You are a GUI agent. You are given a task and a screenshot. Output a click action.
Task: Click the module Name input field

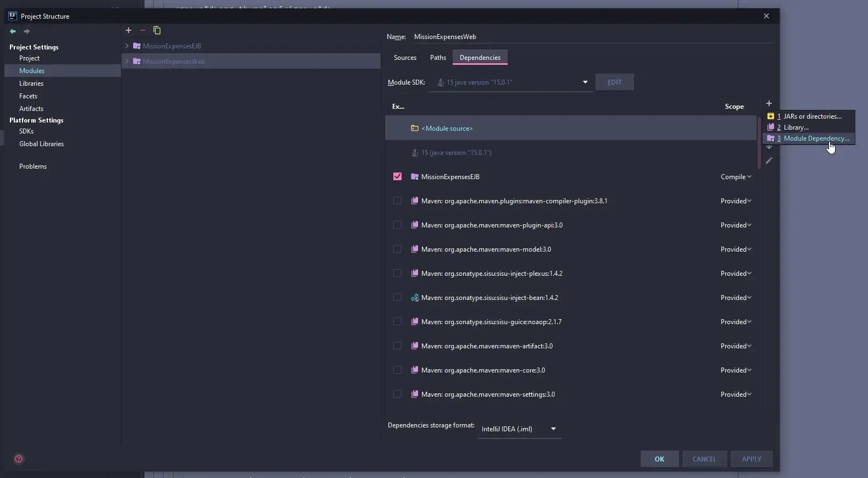(591, 37)
